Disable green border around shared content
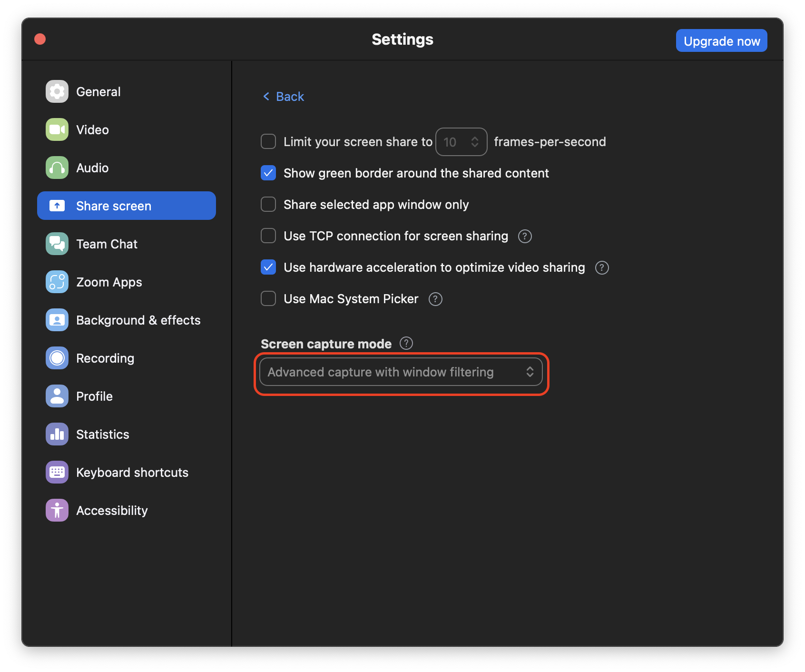This screenshot has width=805, height=672. [268, 173]
